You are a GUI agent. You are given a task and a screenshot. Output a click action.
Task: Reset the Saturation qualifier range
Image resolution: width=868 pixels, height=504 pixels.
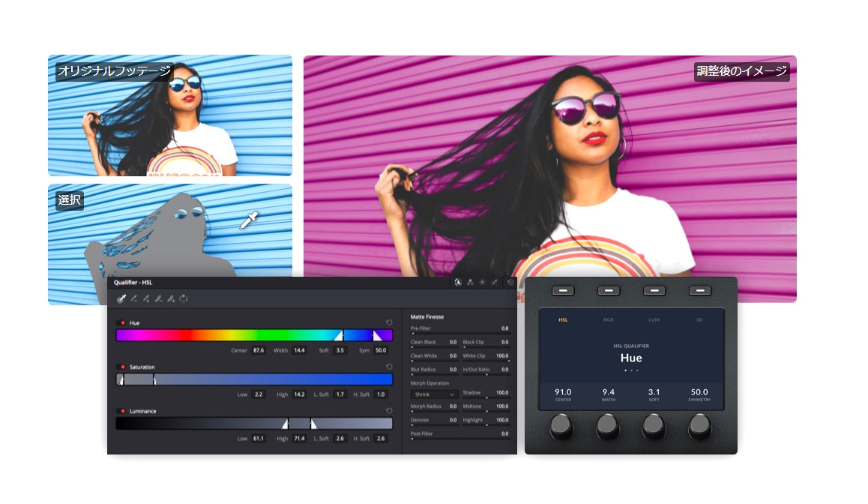coord(389,367)
